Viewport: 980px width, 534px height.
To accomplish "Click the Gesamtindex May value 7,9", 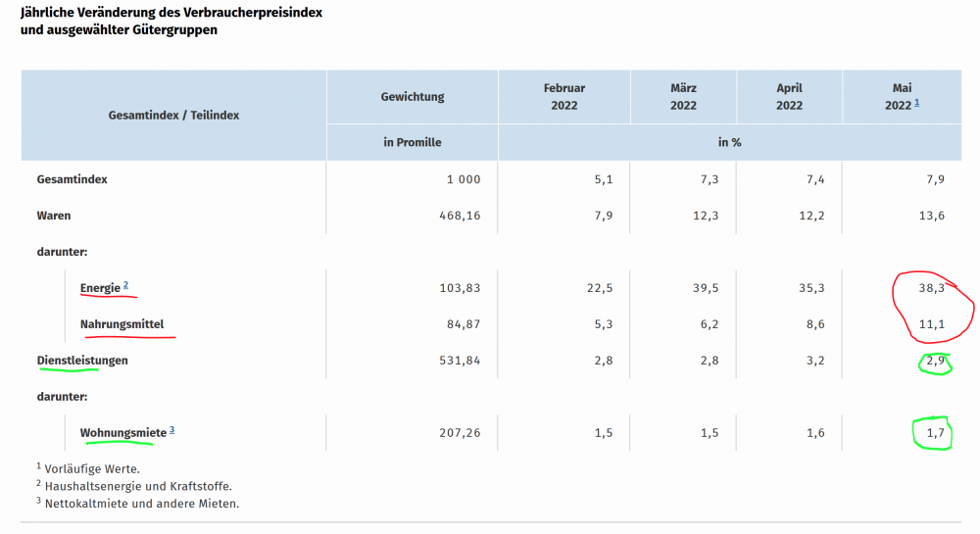I will 934,179.
